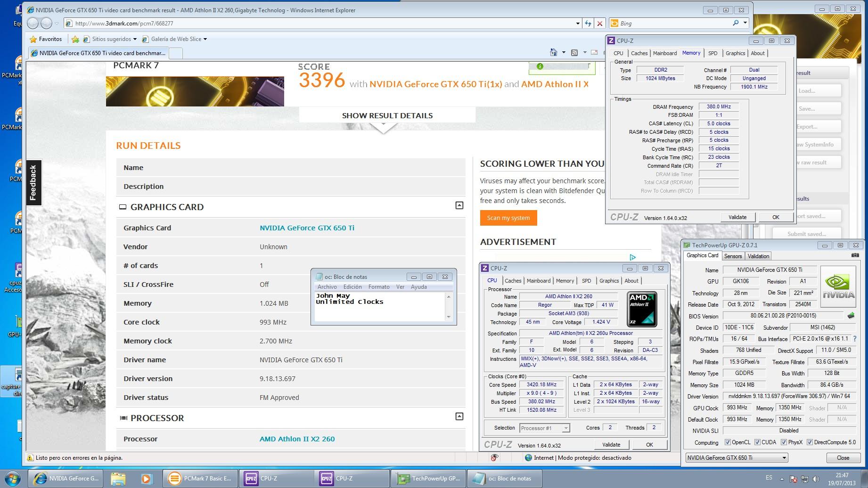The height and width of the screenshot is (488, 868).
Task: Open NVIDIA GeForce GTX 650 Ti link
Action: (x=307, y=228)
